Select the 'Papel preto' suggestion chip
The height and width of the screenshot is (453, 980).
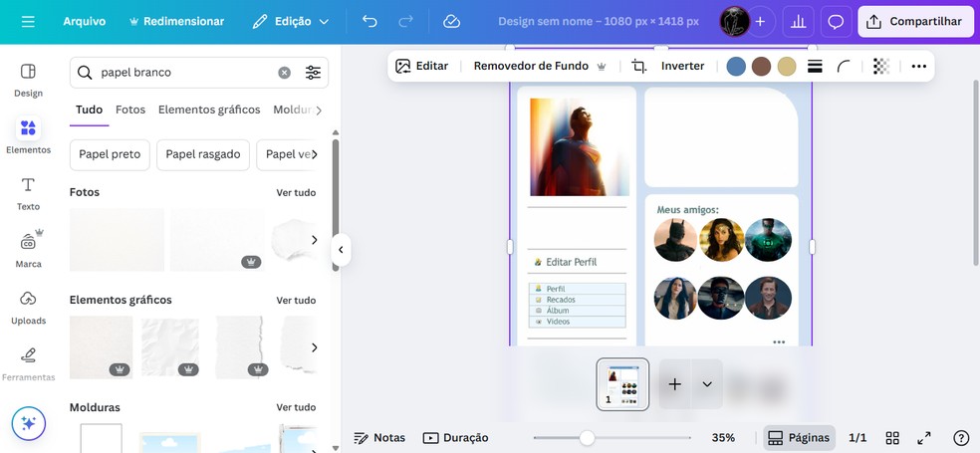(x=110, y=154)
